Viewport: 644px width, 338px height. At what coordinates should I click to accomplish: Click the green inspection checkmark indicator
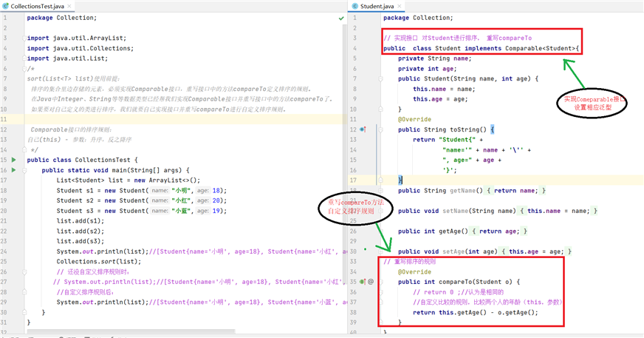[x=341, y=18]
